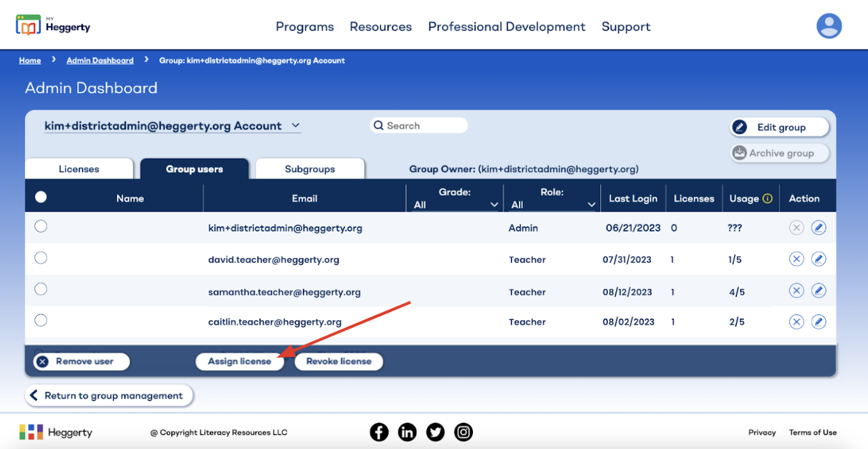Navigate to Admin Dashboard via breadcrumb link

click(100, 59)
